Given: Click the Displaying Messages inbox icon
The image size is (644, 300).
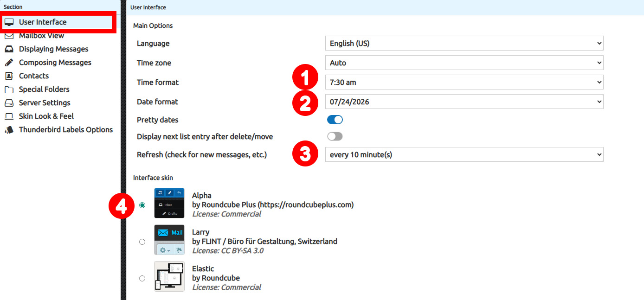Looking at the screenshot, I should click(9, 49).
